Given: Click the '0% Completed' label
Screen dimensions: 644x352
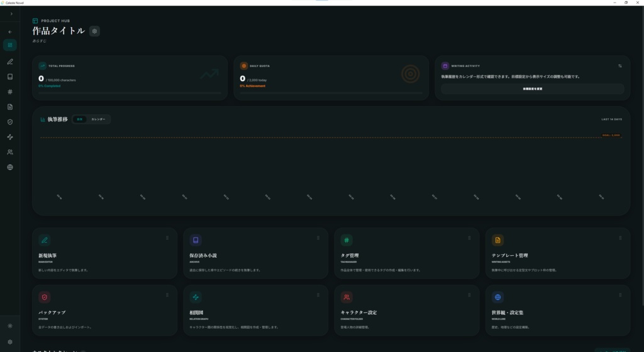Looking at the screenshot, I should coord(49,85).
